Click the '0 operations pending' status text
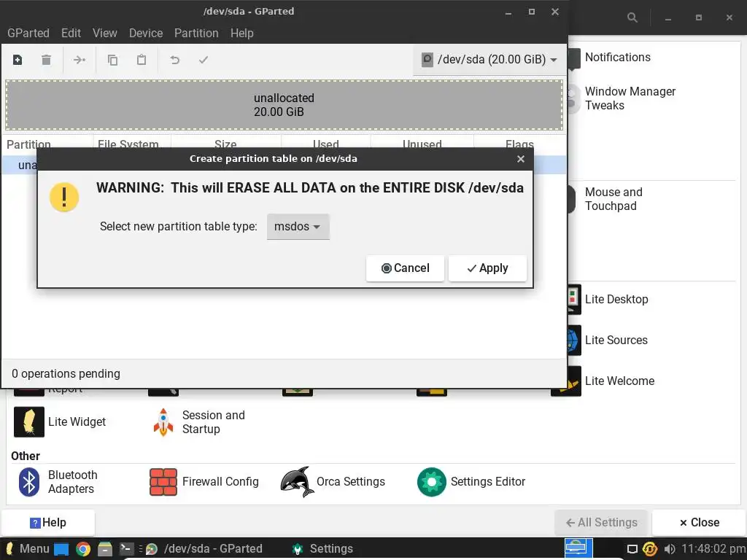The image size is (747, 560). coord(66,374)
